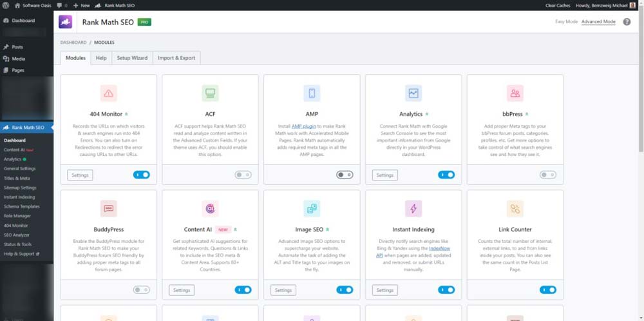The width and height of the screenshot is (644, 321).
Task: Click the ACF monitor icon
Action: point(211,93)
